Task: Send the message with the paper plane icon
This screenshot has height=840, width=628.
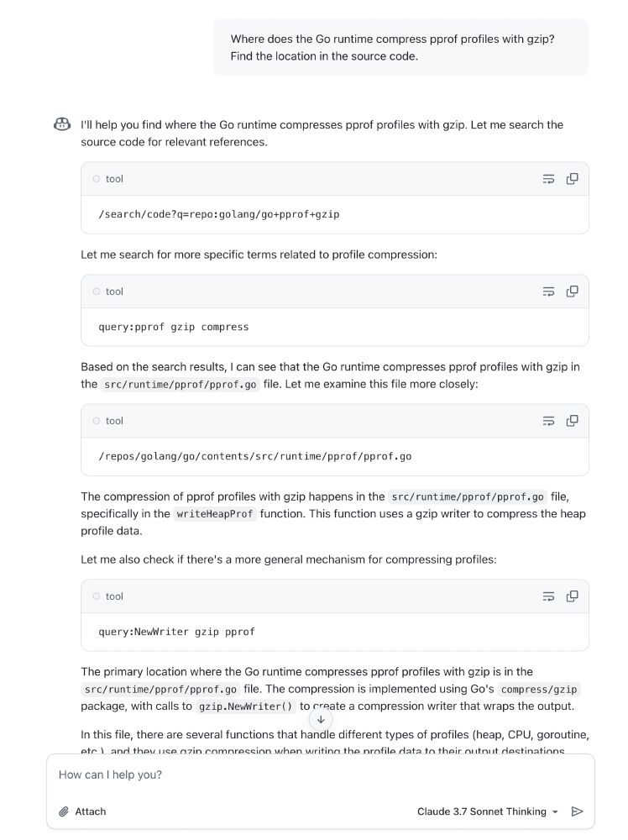Action: [577, 811]
